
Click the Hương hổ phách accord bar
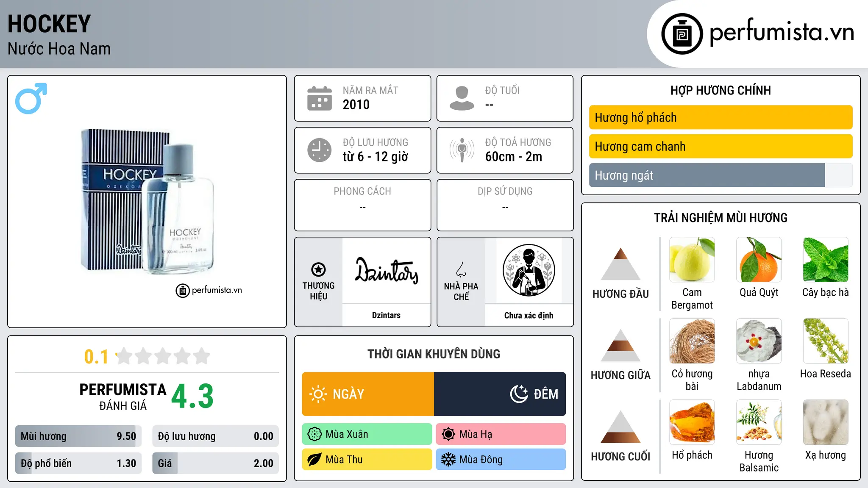(x=721, y=117)
